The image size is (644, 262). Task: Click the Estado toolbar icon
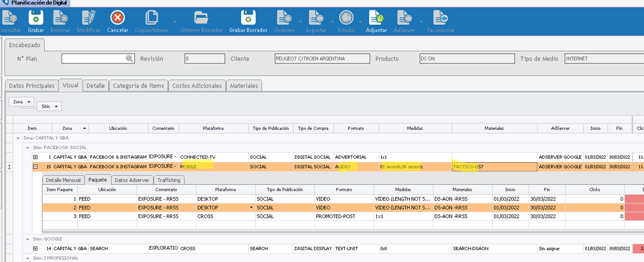click(346, 18)
